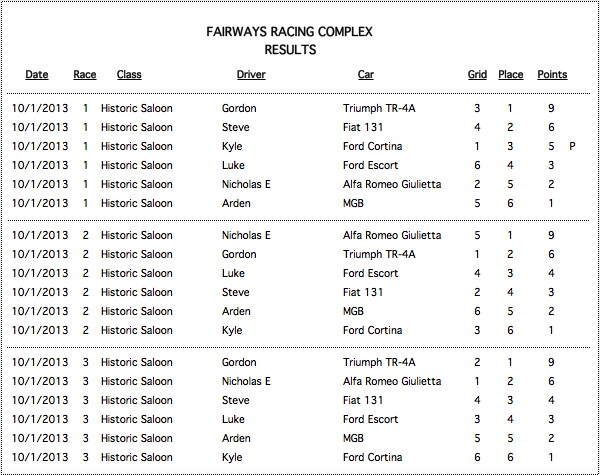Select Ford Escort in race 3
Image resolution: width=600 pixels, height=475 pixels.
click(370, 419)
